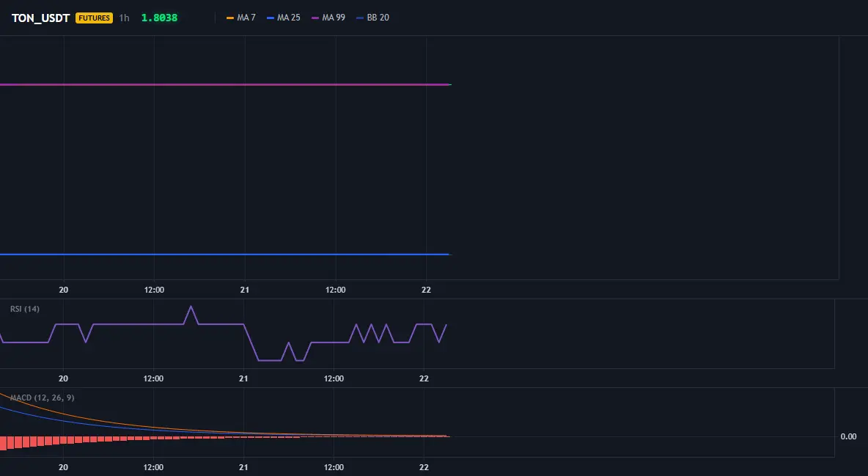Click the 0.00 MACD axis value
The image size is (868, 476).
tap(849, 436)
